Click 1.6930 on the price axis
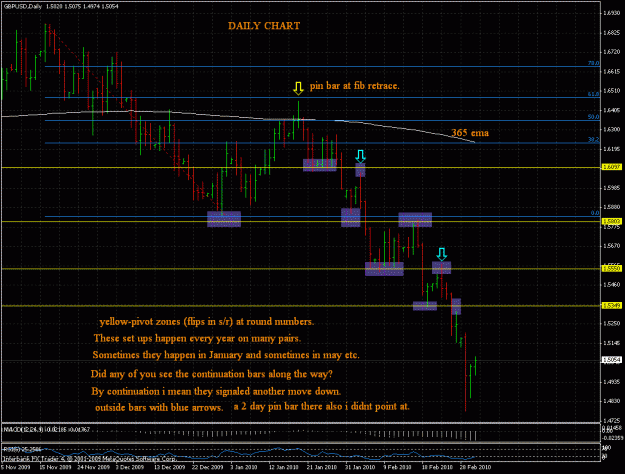The image size is (625, 474). point(611,13)
